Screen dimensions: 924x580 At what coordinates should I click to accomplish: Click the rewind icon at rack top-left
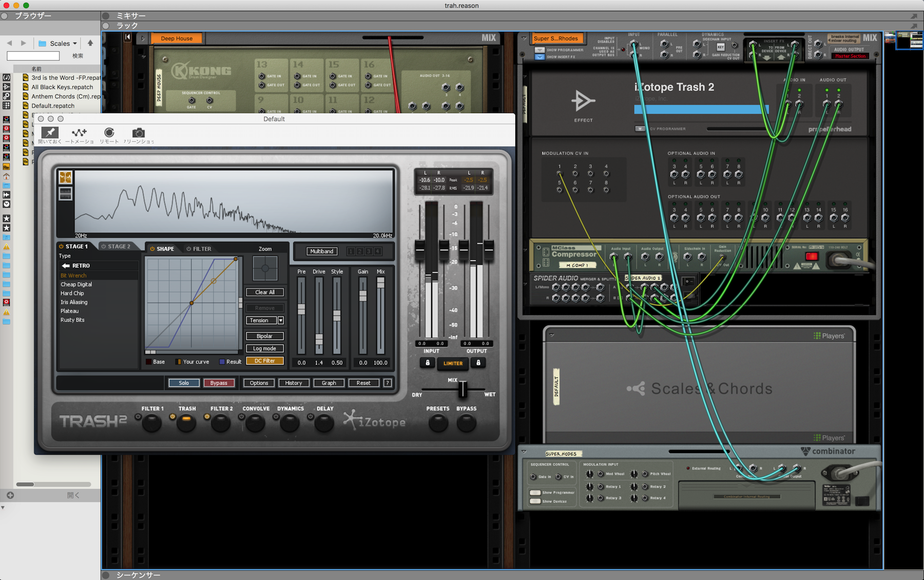pos(127,38)
